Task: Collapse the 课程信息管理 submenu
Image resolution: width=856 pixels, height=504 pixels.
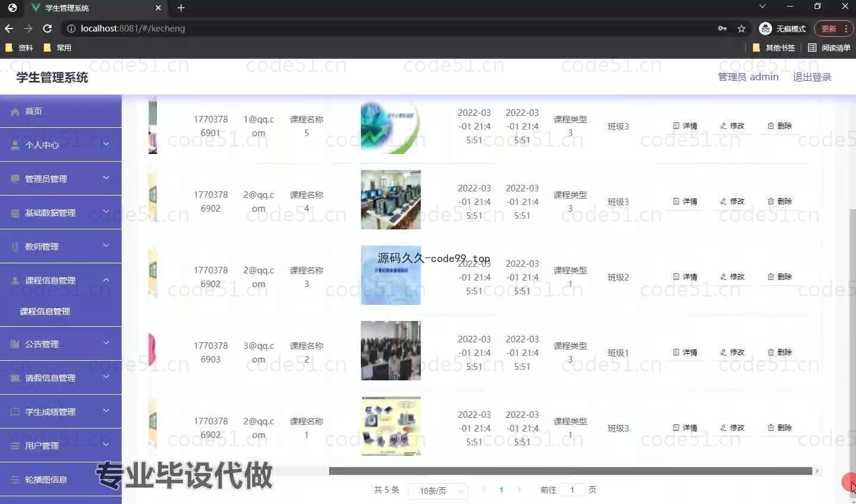Action: (106, 279)
